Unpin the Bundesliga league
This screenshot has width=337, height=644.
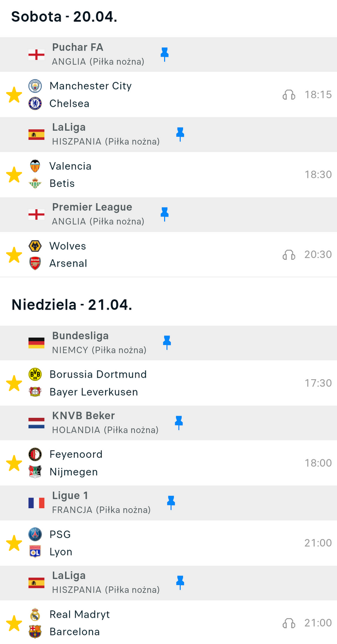[x=167, y=342]
